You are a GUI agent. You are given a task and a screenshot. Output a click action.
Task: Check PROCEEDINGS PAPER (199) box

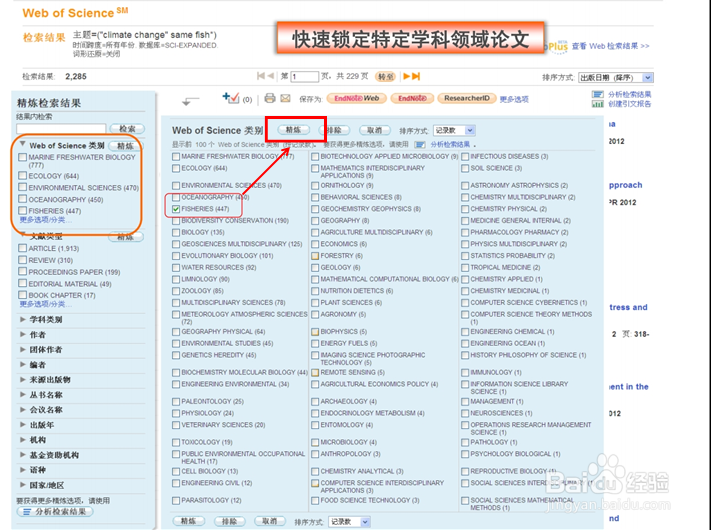22,272
